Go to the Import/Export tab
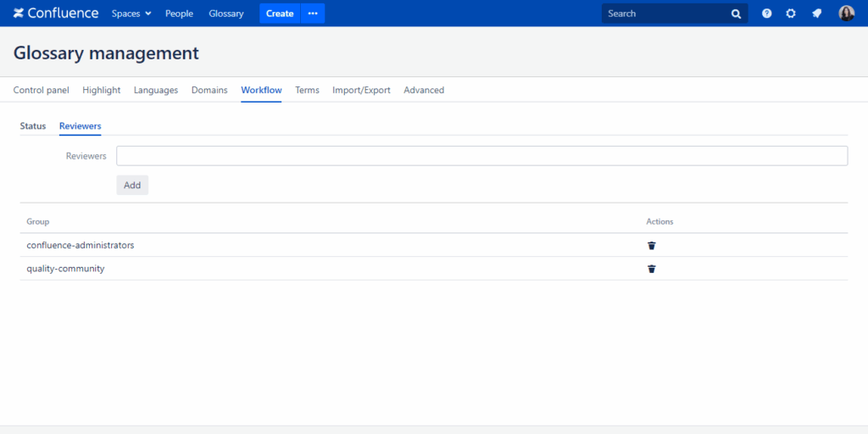868x434 pixels. click(x=361, y=90)
